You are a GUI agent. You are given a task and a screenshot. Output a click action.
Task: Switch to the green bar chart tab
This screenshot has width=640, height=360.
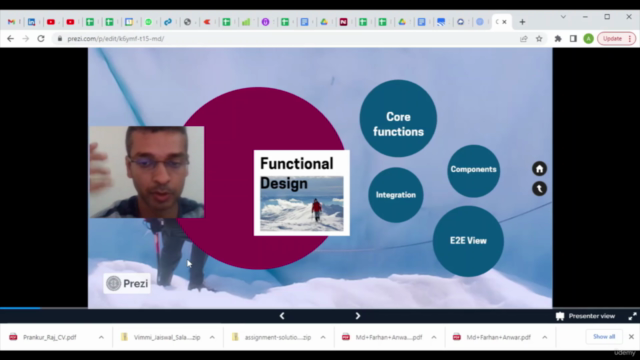[x=246, y=22]
